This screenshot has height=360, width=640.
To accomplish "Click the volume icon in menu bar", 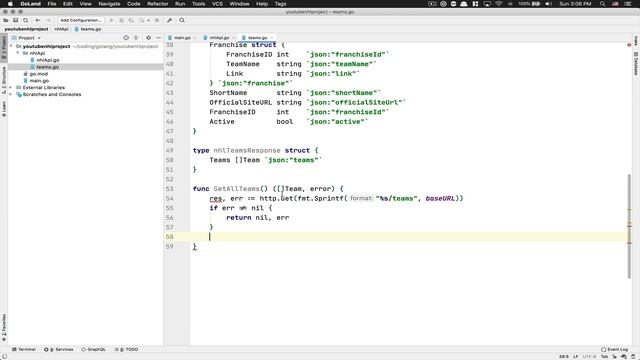I will click(x=548, y=4).
